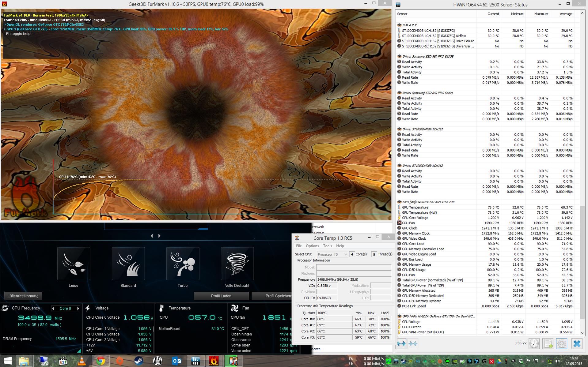Click the CPU Frequency panel icon
588x367 pixels.
pos(5,308)
